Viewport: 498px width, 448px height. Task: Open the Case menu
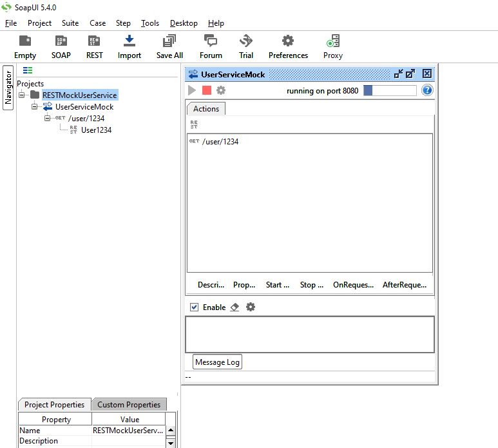click(97, 23)
